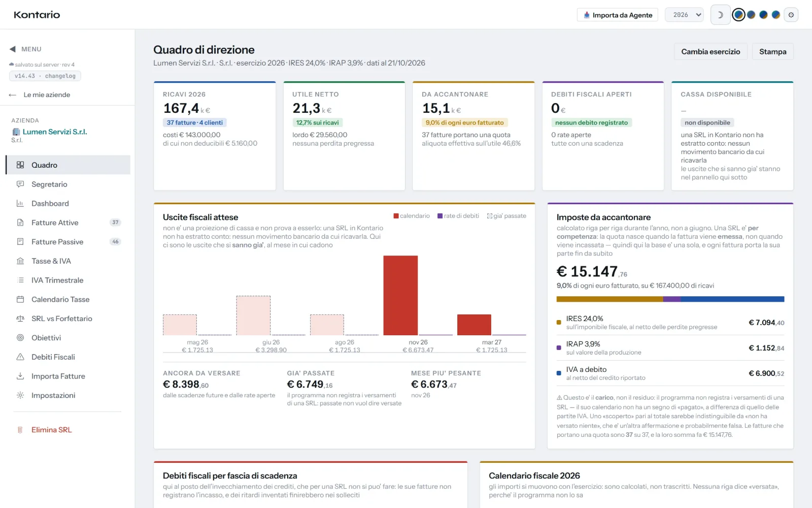Click the Fatture Attive document icon
Viewport: 812px width, 508px height.
(20, 223)
